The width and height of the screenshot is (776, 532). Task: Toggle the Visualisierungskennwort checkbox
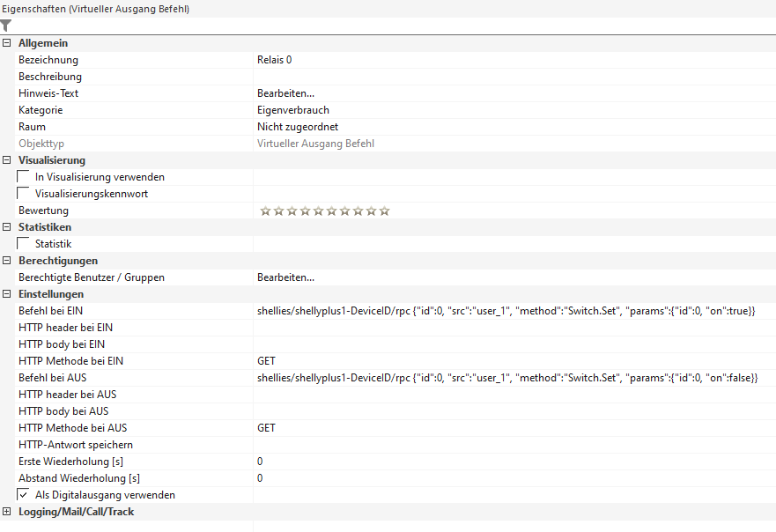[x=24, y=194]
